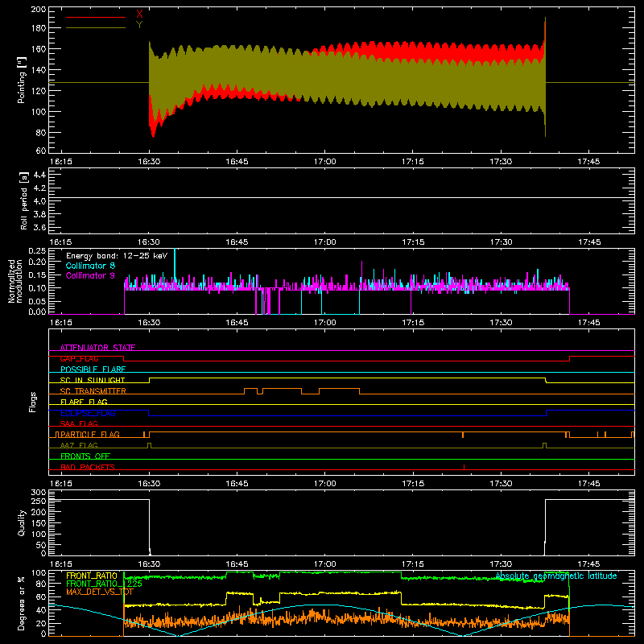The image size is (644, 644).
Task: Select the red X legend label
Action: [139, 14]
